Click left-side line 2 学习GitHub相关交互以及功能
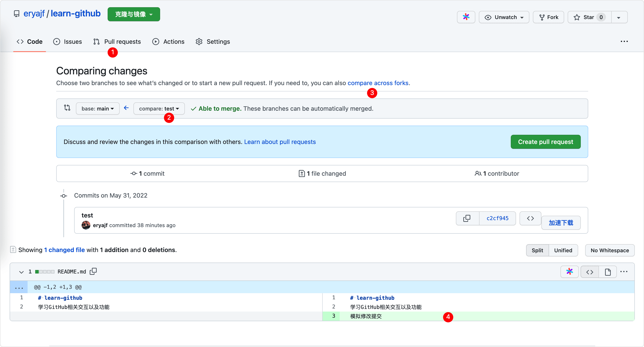This screenshot has height=347, width=644. [x=74, y=307]
